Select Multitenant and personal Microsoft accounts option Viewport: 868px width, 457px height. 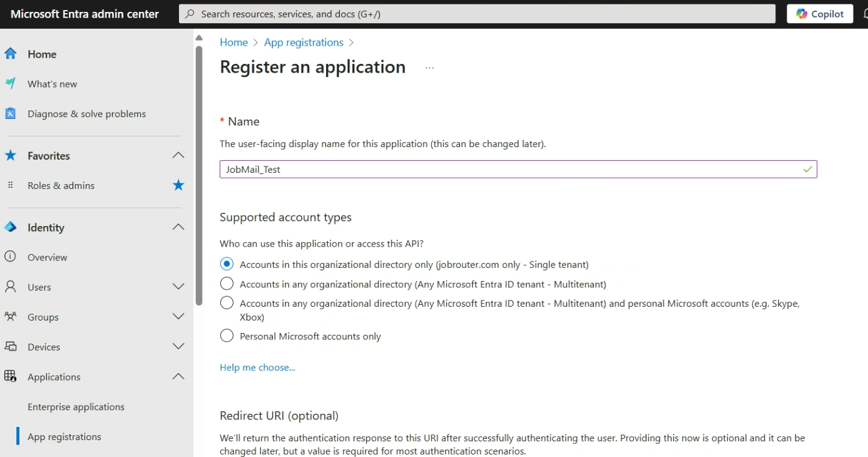(227, 303)
